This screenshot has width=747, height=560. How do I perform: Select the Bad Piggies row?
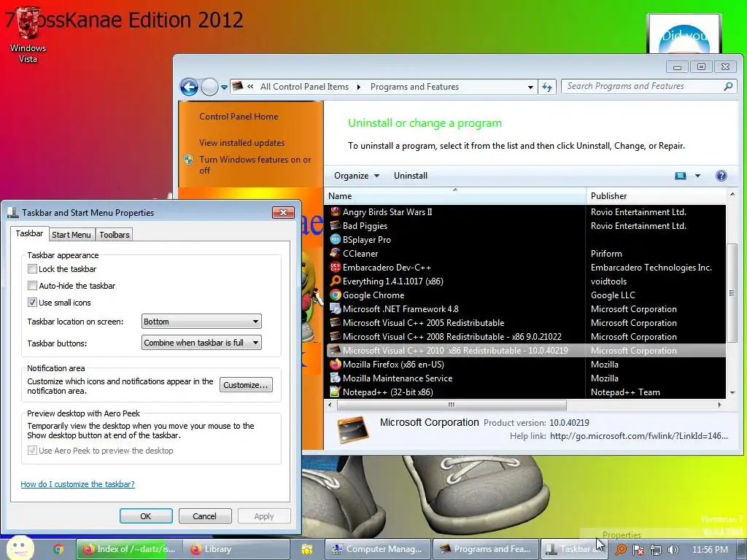coord(526,226)
